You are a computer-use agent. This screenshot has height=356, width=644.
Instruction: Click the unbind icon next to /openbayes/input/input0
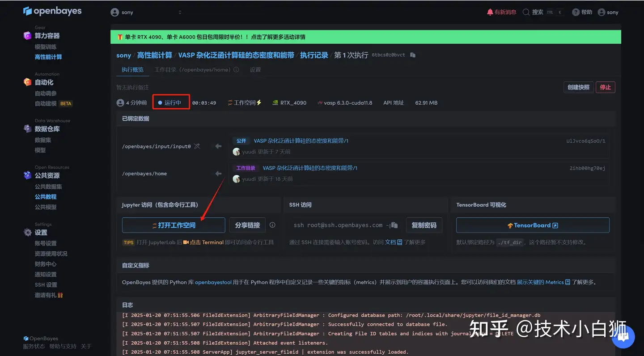[197, 146]
